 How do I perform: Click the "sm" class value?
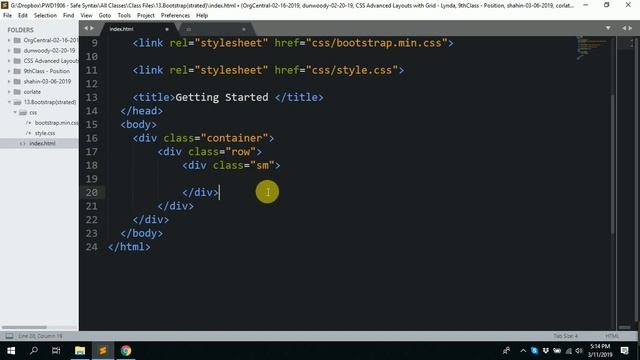coord(262,165)
